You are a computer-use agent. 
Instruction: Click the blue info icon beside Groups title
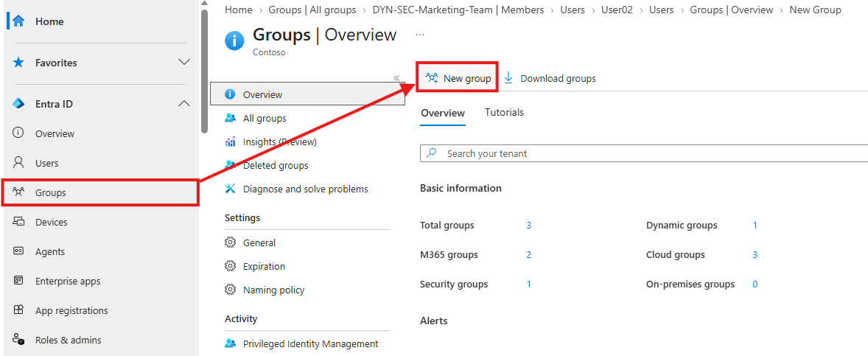pyautogui.click(x=234, y=41)
